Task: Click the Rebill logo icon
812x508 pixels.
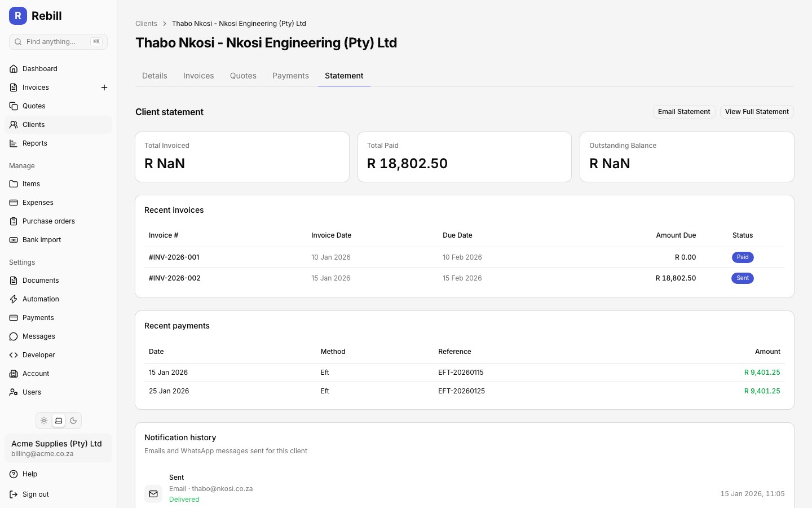Action: pos(18,16)
